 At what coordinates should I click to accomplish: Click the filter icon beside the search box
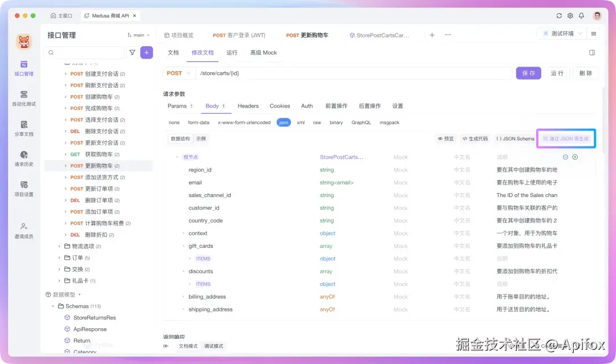coord(131,52)
